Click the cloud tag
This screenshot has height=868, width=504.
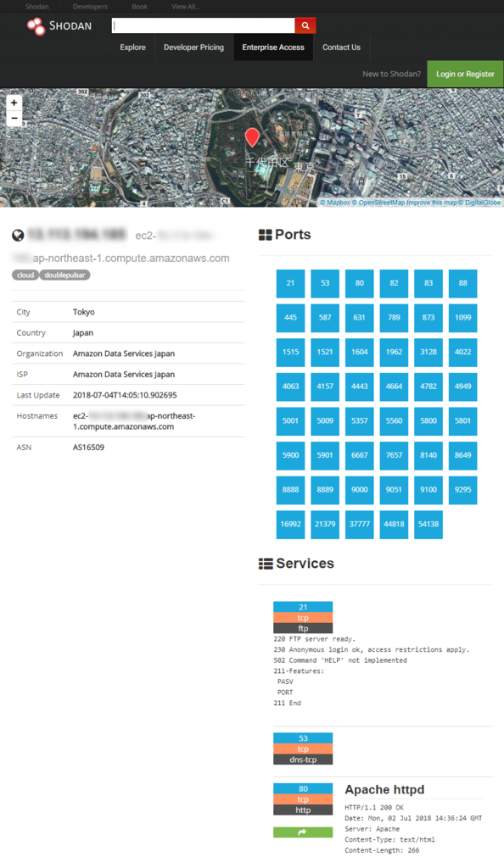click(x=25, y=275)
